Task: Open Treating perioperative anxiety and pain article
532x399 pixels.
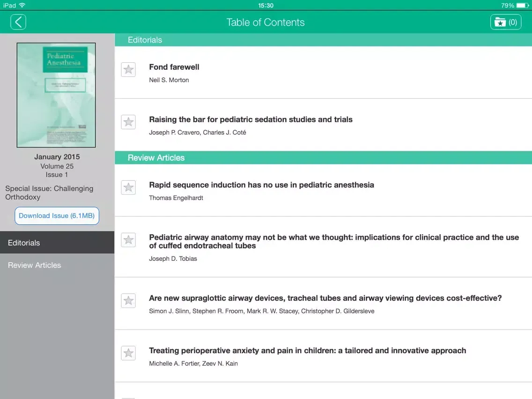Action: click(307, 350)
